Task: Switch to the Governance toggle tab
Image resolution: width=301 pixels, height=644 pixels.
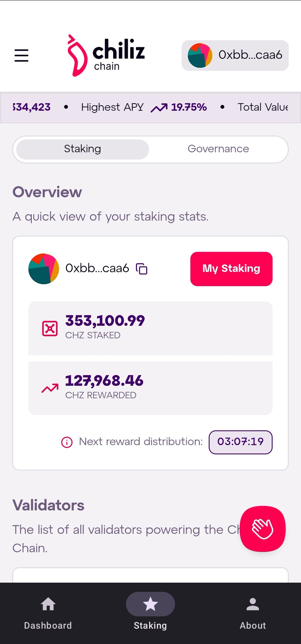Action: [x=218, y=149]
